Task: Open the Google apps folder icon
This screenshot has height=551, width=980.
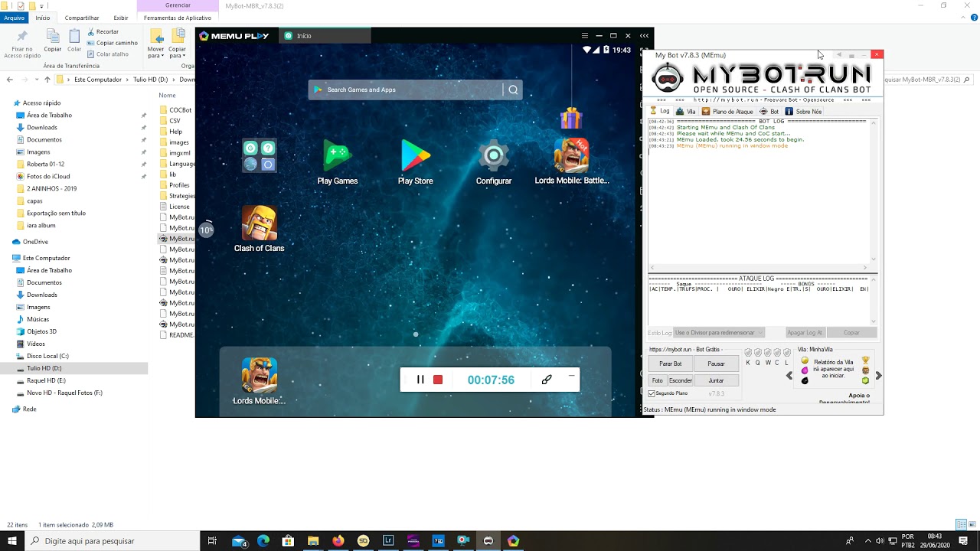Action: point(259,156)
